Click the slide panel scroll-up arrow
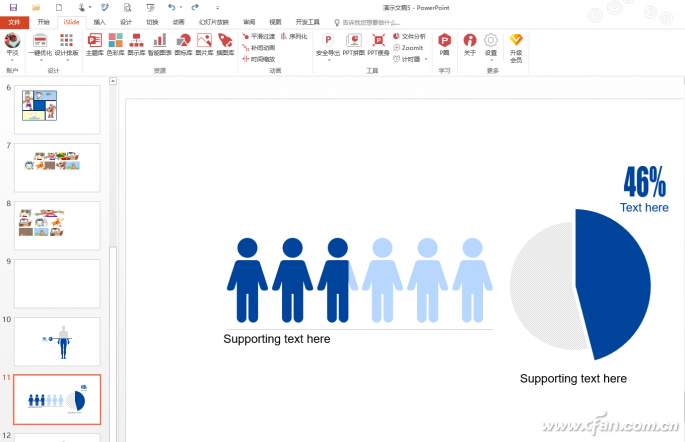 tap(113, 81)
